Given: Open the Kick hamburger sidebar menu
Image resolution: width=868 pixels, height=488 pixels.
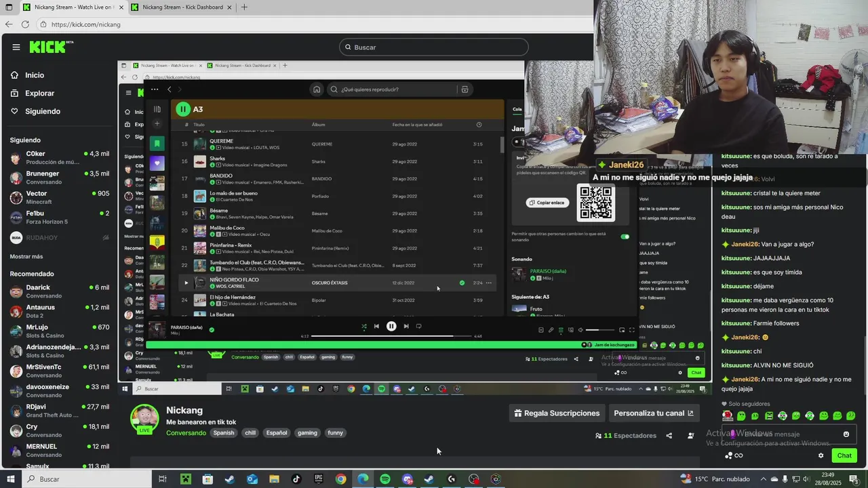Looking at the screenshot, I should pyautogui.click(x=16, y=47).
